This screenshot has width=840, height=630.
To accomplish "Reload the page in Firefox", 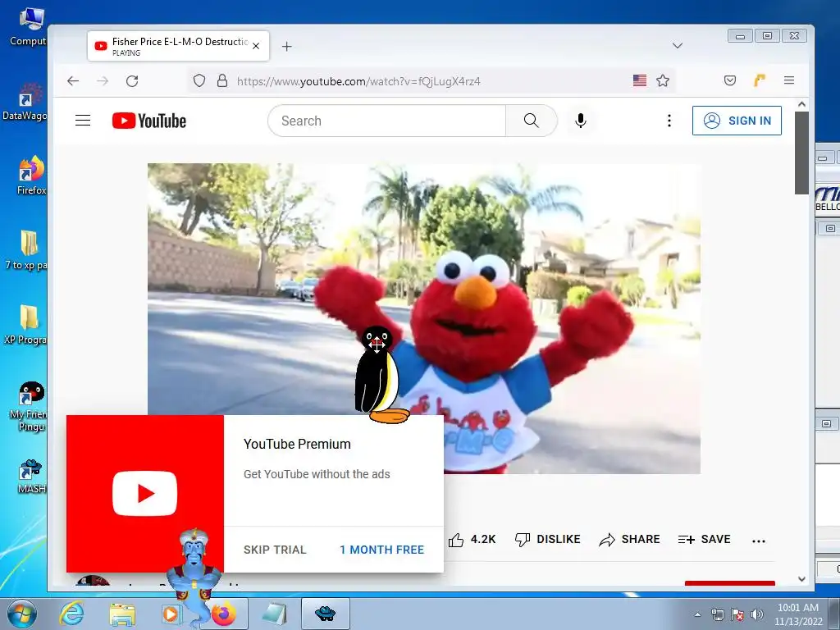I will point(132,81).
